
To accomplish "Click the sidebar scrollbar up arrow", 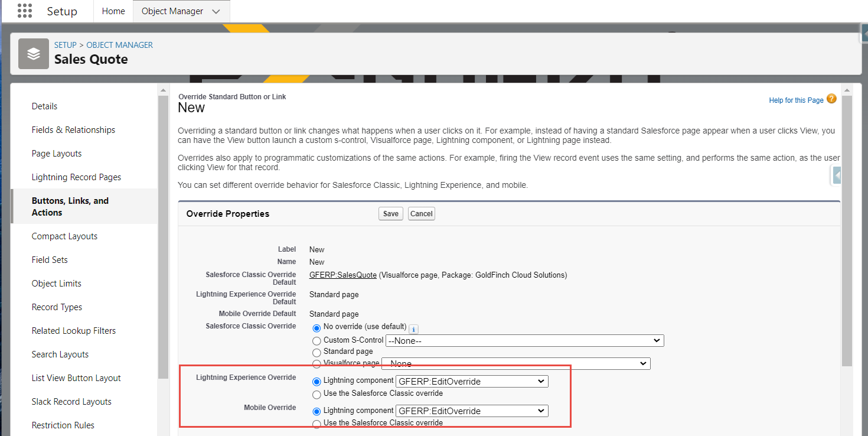I will [x=164, y=90].
